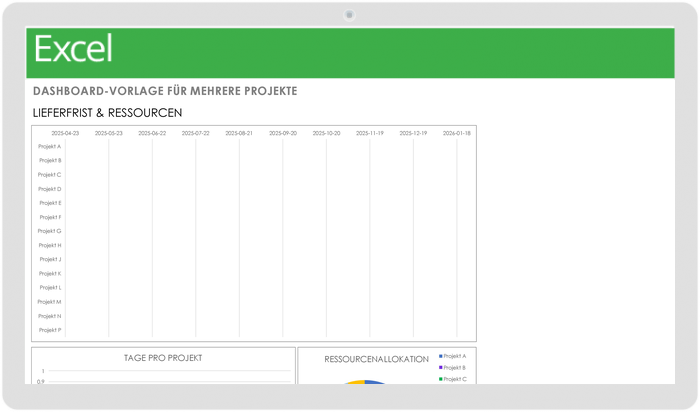Image resolution: width=700 pixels, height=412 pixels.
Task: Select the title 'DASHBOARD-VORLAGE FÜR MEHRERE PROJEKTE'
Action: [165, 91]
